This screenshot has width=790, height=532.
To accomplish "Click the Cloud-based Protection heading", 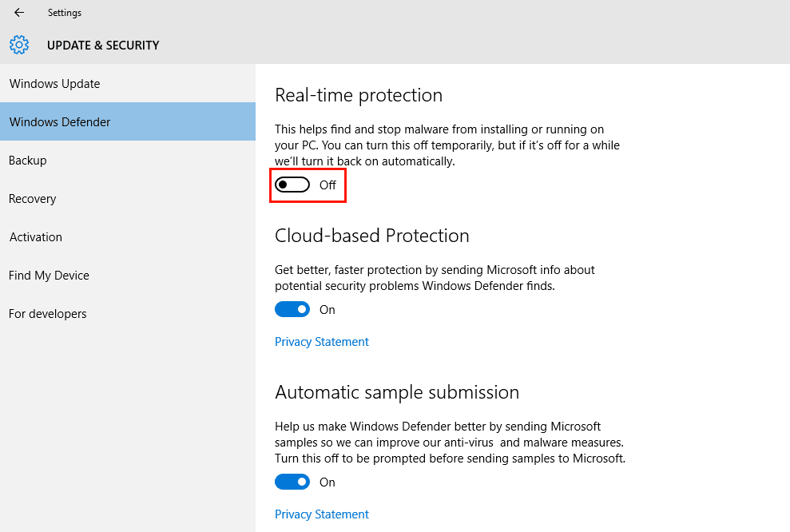I will [371, 236].
